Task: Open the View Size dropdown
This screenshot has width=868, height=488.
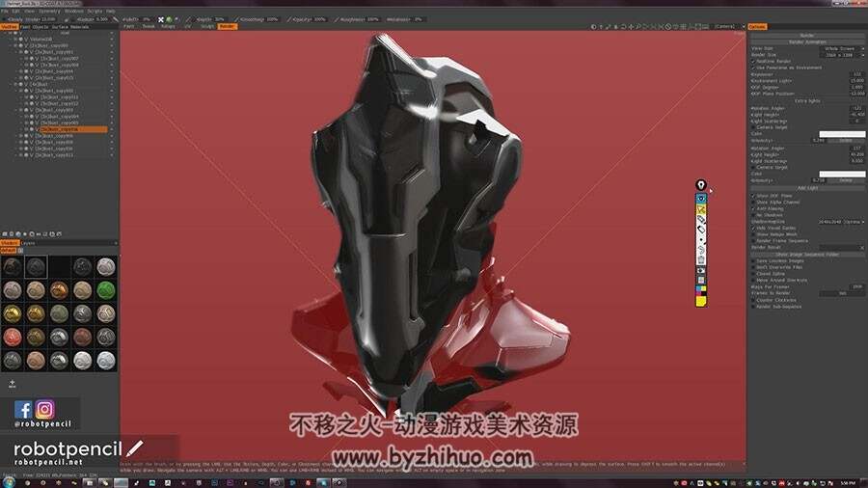Action: 841,48
